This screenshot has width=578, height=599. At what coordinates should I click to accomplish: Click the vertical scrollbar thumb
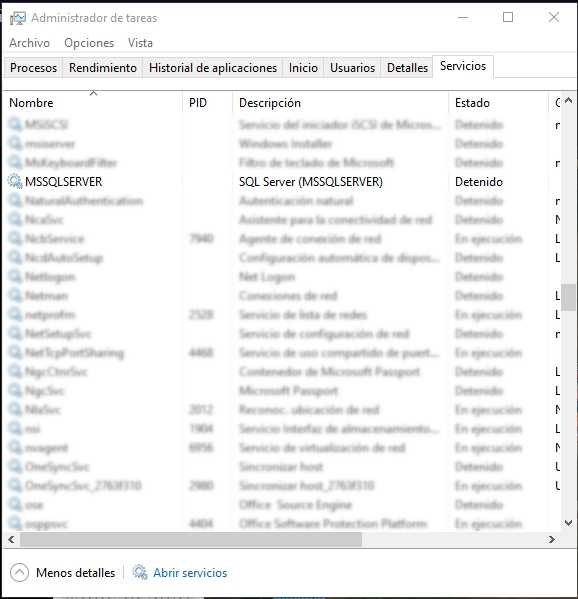(568, 298)
